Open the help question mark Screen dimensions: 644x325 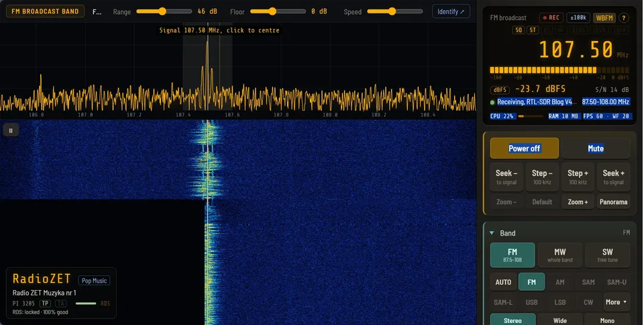click(x=623, y=17)
